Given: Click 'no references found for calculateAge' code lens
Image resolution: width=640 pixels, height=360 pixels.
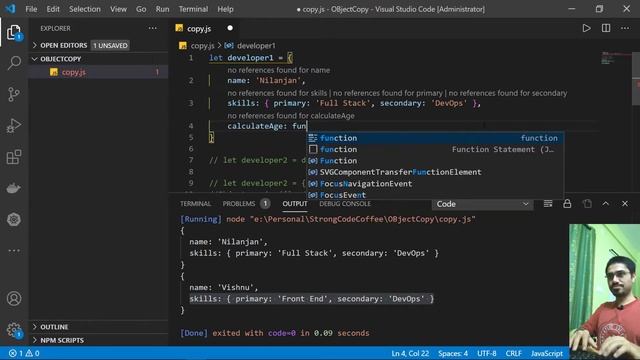Looking at the screenshot, I should pyautogui.click(x=291, y=116).
